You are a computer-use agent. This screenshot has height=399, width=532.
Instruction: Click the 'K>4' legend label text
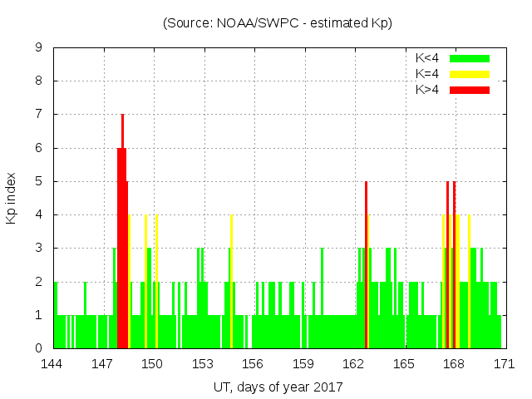(428, 89)
